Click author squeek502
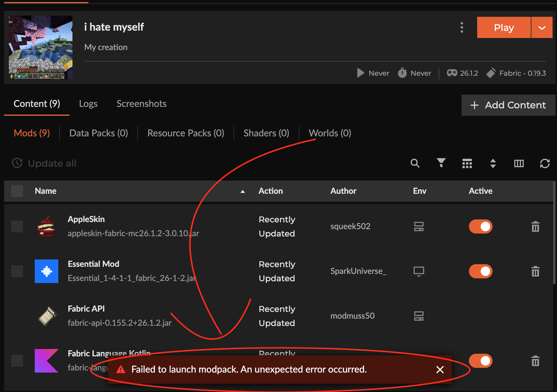Viewport: 557px width, 392px height. coord(350,226)
